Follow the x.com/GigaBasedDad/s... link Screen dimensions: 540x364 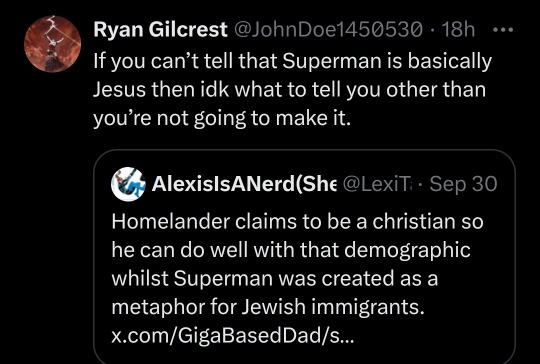232,335
